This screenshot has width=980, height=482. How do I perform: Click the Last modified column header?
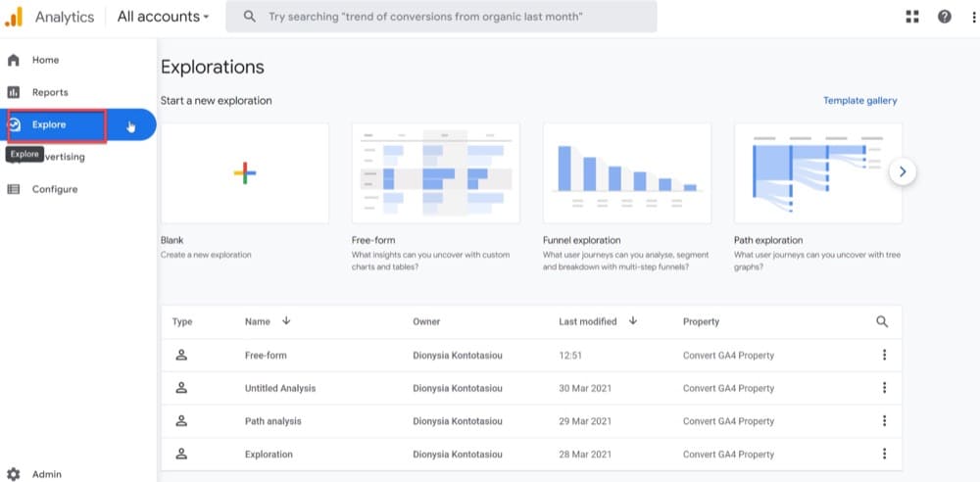[x=587, y=321]
